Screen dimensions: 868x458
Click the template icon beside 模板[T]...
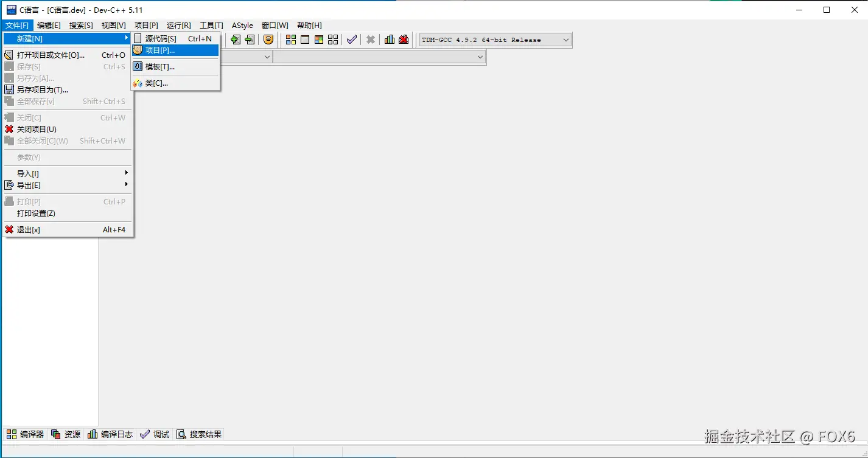[x=138, y=66]
